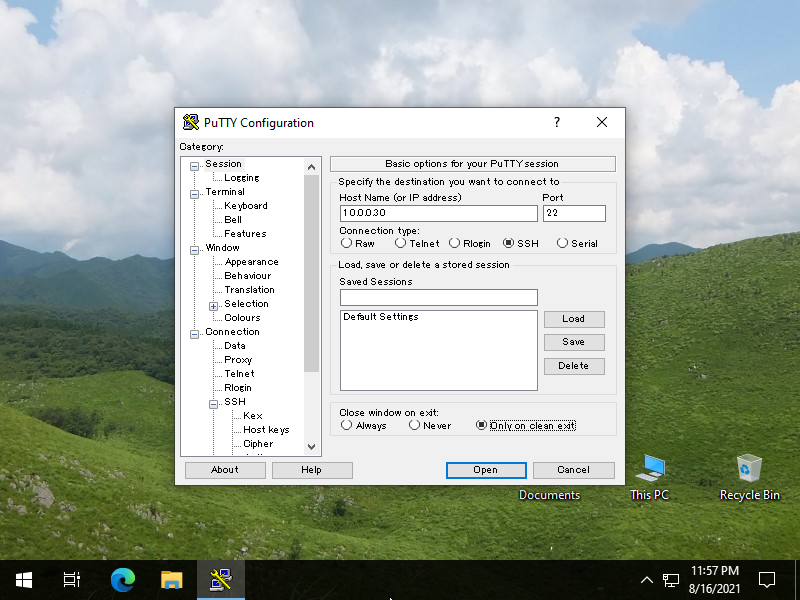Click the Host Name input field
This screenshot has width=800, height=600.
point(439,213)
